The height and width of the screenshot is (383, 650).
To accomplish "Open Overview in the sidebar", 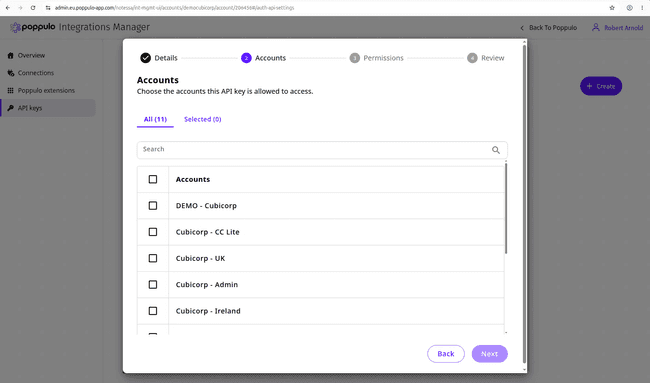I will [48, 56].
